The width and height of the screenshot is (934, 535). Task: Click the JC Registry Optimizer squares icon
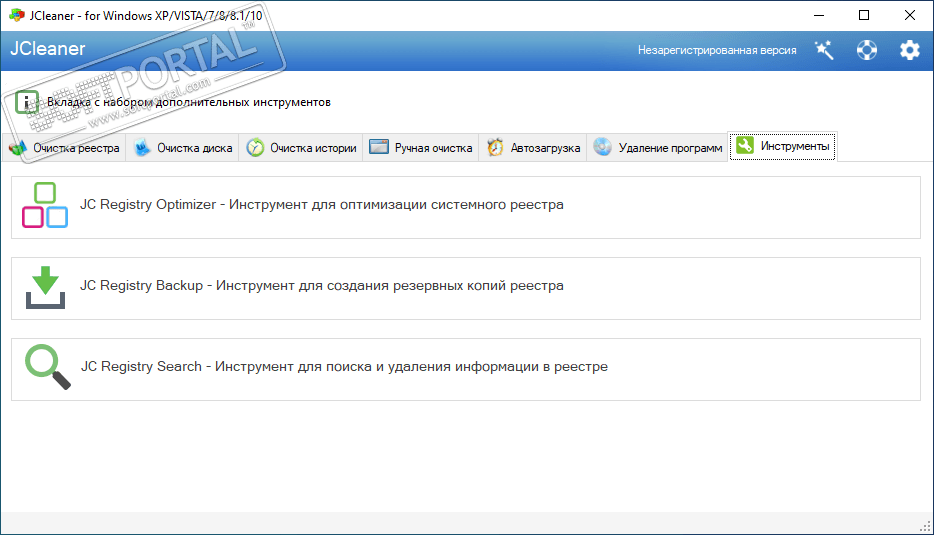(45, 205)
